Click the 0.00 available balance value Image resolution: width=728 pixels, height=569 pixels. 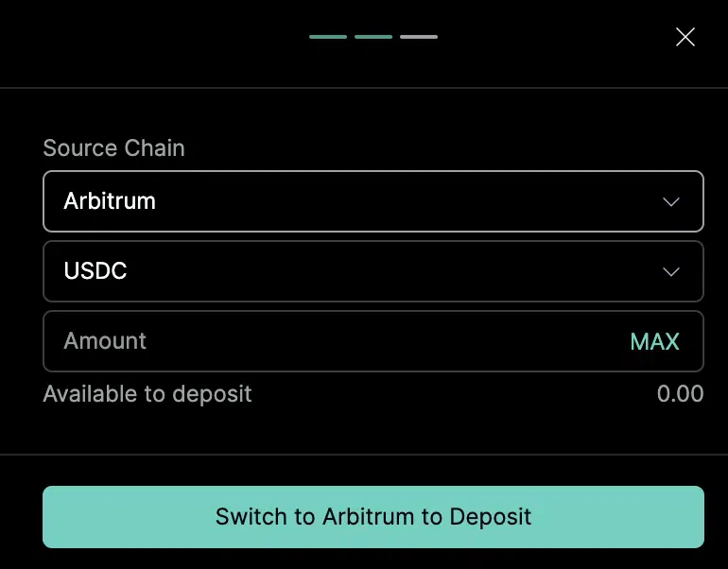pyautogui.click(x=680, y=393)
